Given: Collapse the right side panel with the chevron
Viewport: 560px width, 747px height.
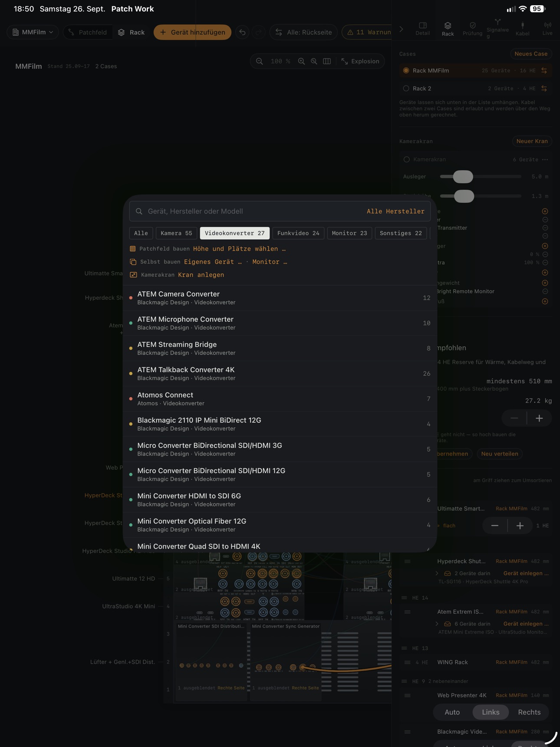Looking at the screenshot, I should click(x=401, y=30).
